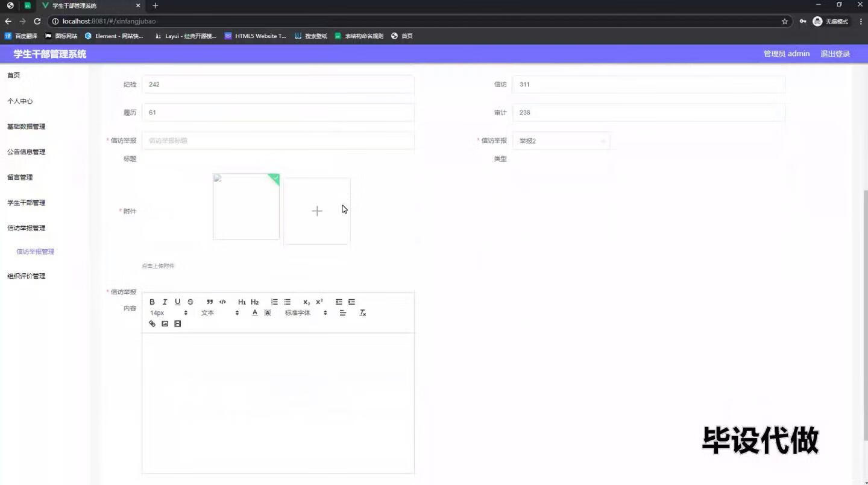The image size is (868, 485).
Task: Open the text background color picker
Action: [x=268, y=312]
